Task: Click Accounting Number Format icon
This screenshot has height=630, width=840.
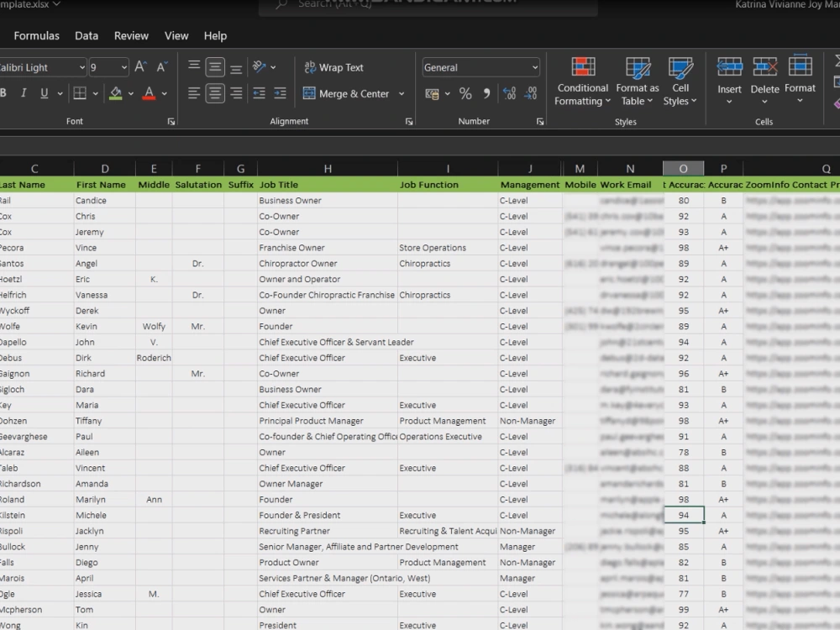Action: pyautogui.click(x=433, y=94)
